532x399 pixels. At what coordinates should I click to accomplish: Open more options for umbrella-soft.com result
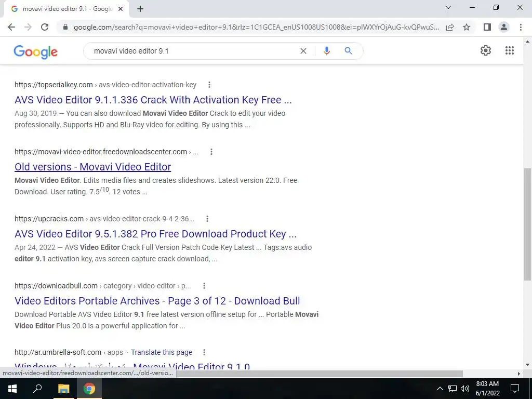point(204,352)
